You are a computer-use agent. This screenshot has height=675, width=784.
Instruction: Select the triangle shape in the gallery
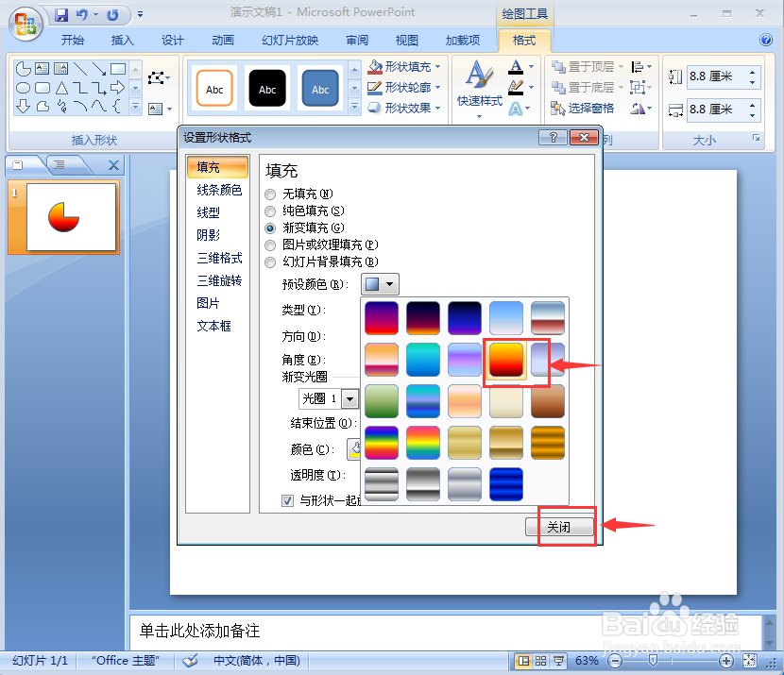click(61, 88)
